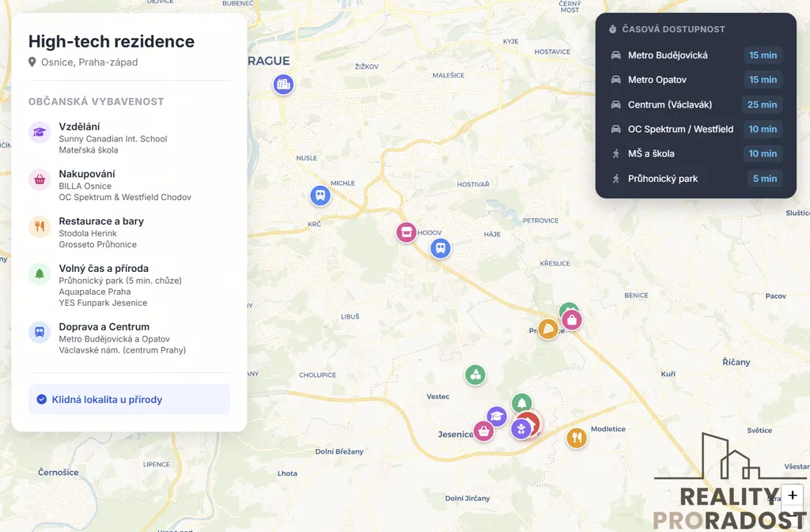Viewport: 810px width, 532px height.
Task: Click the orange pizza slice map marker
Action: click(x=547, y=329)
